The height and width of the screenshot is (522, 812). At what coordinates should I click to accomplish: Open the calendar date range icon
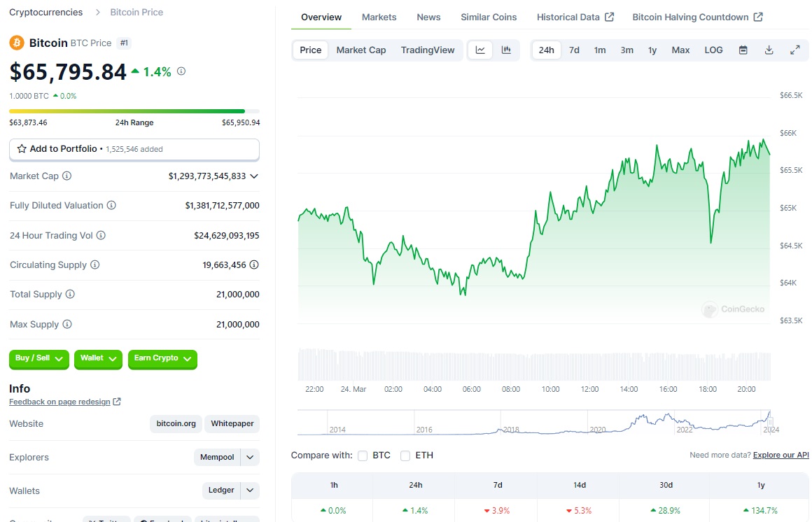pyautogui.click(x=743, y=50)
